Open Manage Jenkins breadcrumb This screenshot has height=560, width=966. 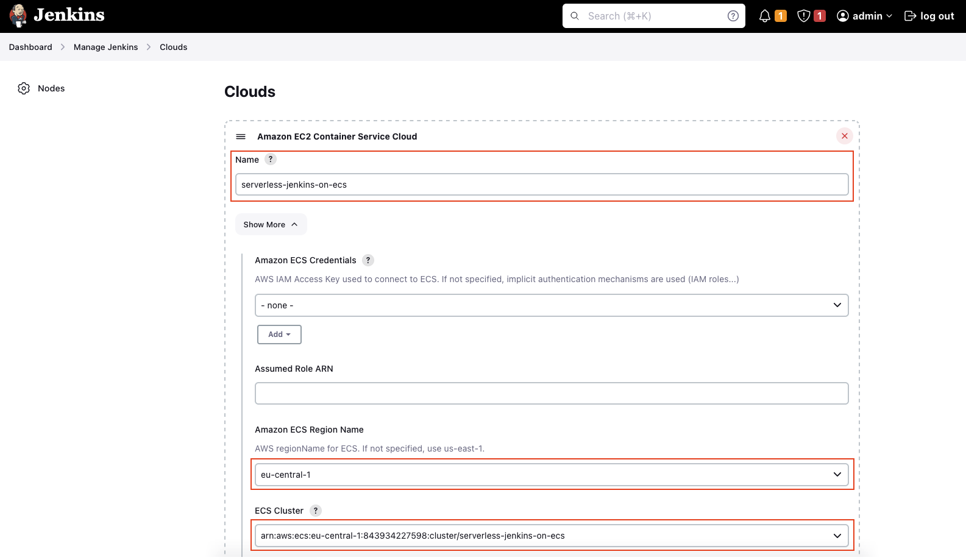coord(106,47)
